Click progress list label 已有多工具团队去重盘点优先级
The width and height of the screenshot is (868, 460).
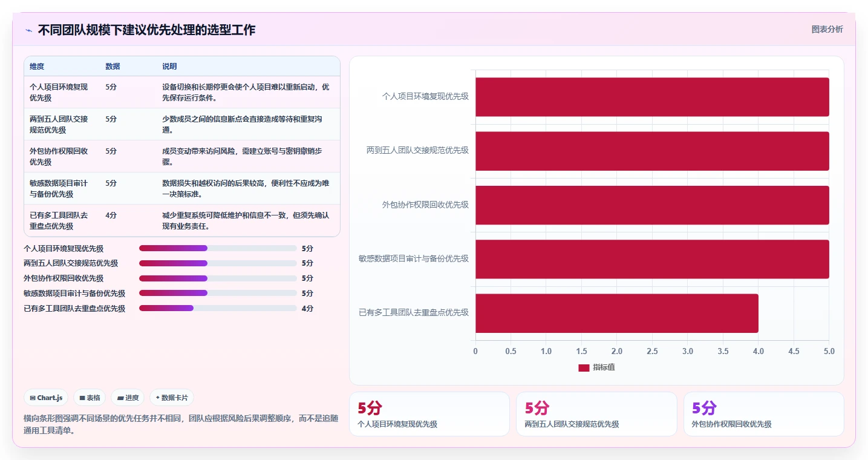(x=74, y=308)
